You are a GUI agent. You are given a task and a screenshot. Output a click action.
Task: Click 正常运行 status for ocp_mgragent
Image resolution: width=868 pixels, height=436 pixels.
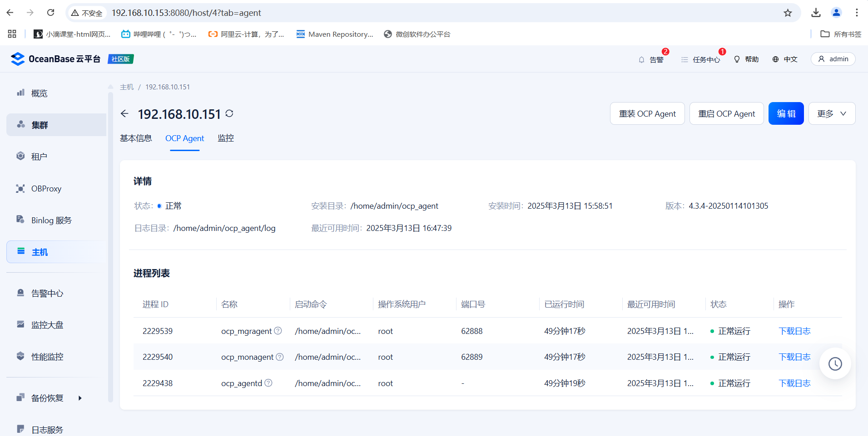click(730, 331)
